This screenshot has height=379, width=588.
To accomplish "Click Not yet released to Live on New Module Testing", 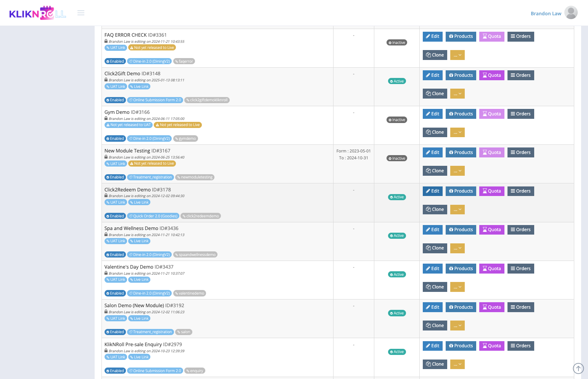I will click(x=152, y=164).
